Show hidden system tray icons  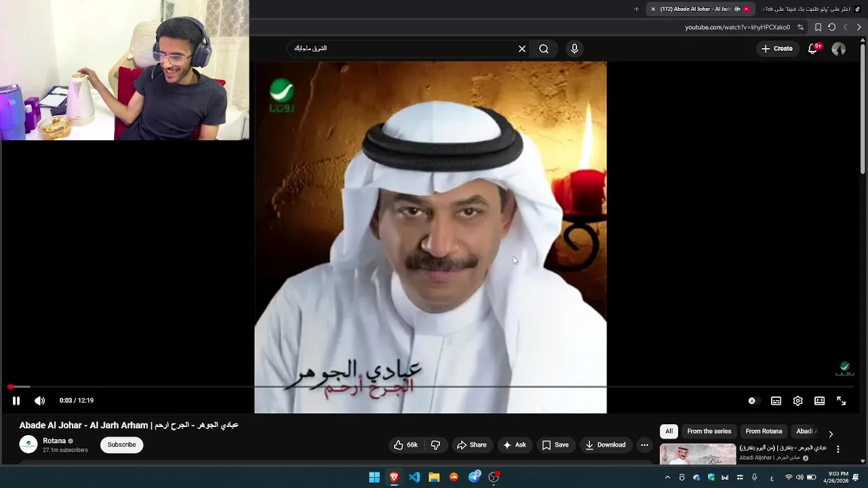(x=667, y=477)
